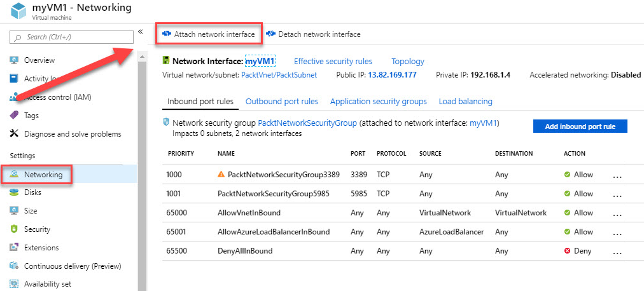Click the Search (Ctrl+/) input field
The width and height of the screenshot is (644, 291).
[71, 37]
